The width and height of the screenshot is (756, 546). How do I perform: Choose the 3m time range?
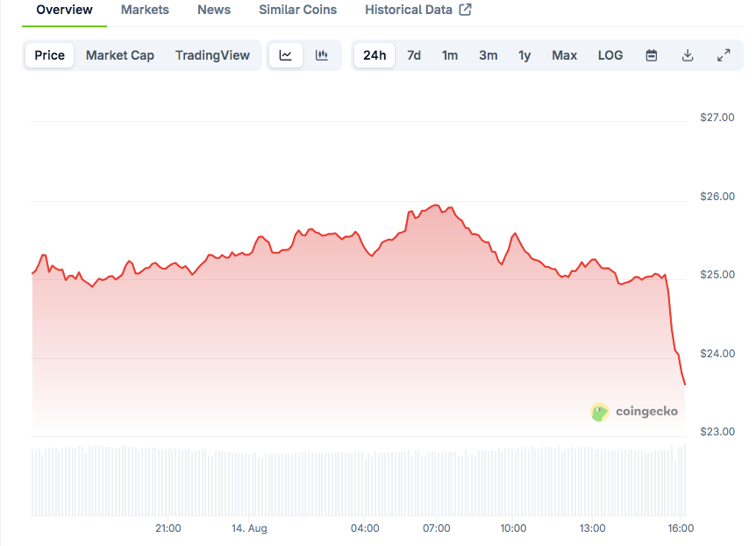(489, 55)
